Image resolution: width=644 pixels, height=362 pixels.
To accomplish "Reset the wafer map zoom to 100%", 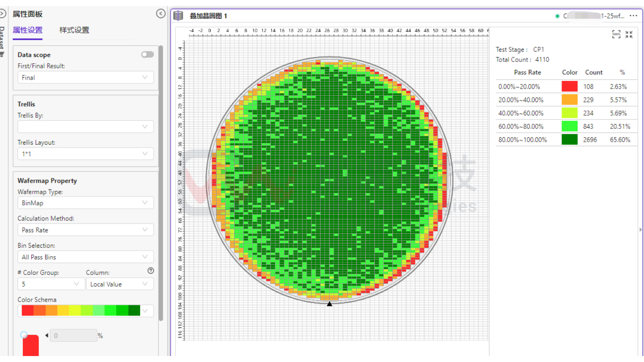I will tap(616, 34).
